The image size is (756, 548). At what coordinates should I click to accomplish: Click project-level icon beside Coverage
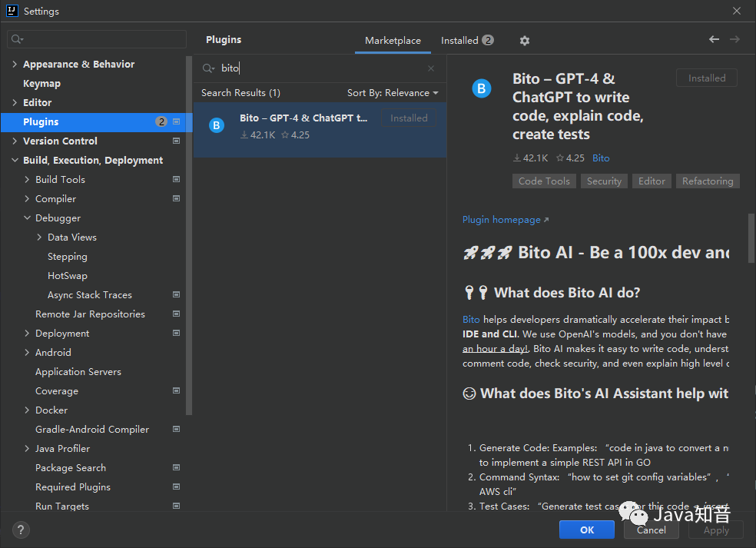coord(177,390)
